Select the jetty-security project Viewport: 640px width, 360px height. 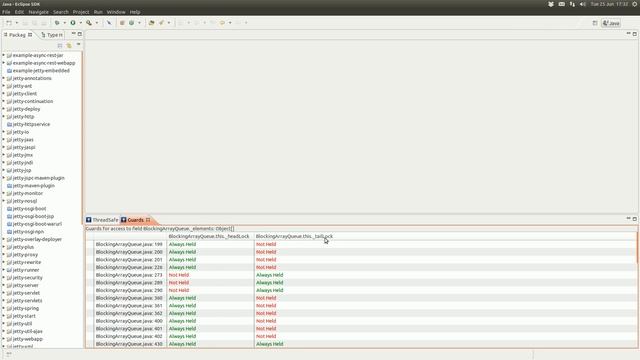pos(27,278)
